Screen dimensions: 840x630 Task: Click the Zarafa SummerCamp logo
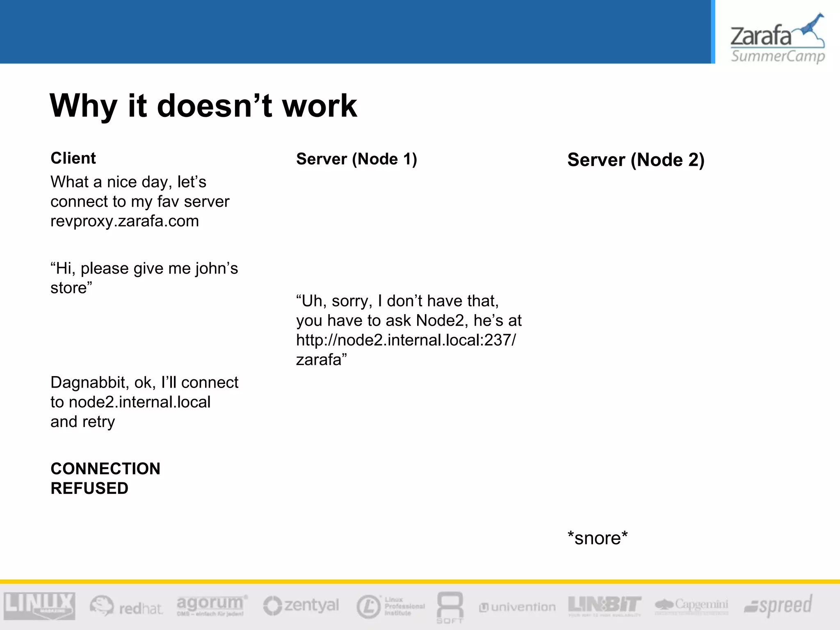(x=778, y=39)
